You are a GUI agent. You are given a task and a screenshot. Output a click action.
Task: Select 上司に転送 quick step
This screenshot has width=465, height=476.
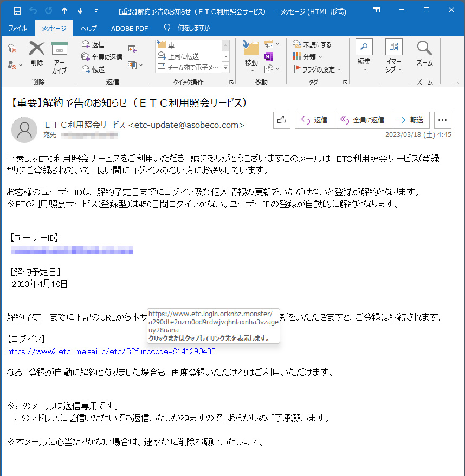189,56
